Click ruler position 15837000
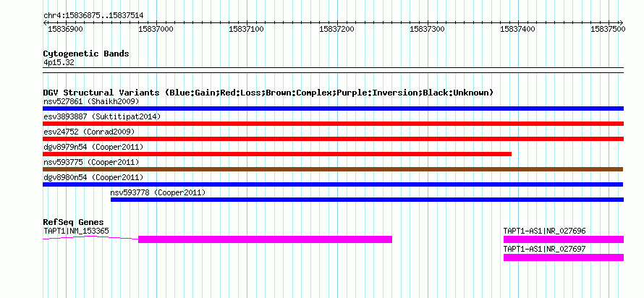Screen dimensions: 644x298 pos(156,29)
